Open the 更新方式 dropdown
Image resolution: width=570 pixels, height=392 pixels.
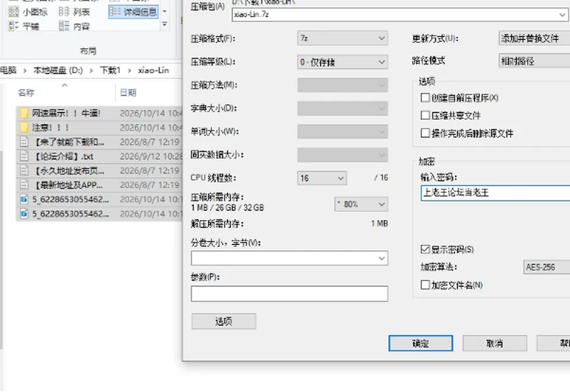(x=534, y=38)
